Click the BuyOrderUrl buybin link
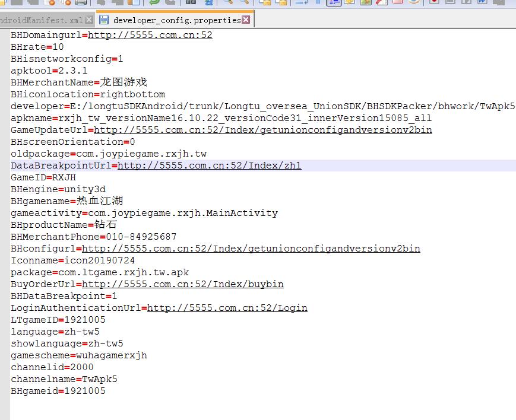This screenshot has width=516, height=420. click(182, 284)
